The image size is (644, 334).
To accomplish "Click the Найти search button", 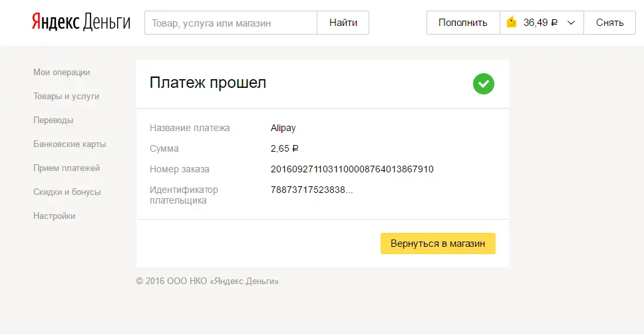I will (343, 23).
